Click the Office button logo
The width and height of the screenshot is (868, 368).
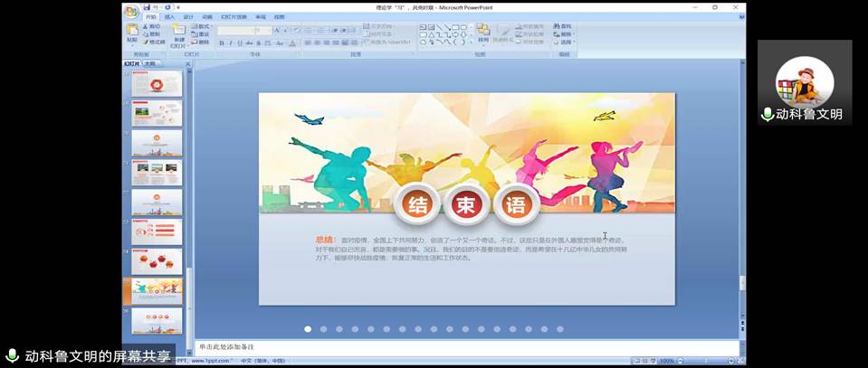(x=131, y=11)
